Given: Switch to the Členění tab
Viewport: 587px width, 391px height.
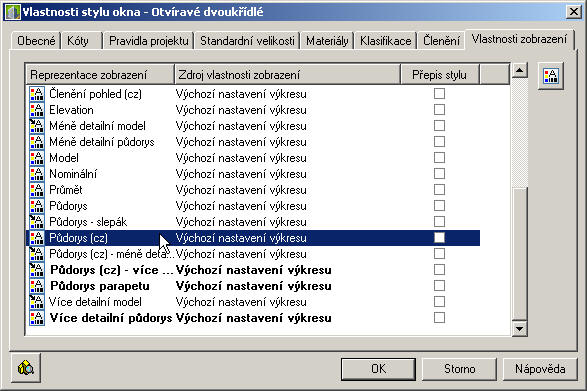Looking at the screenshot, I should [x=441, y=40].
